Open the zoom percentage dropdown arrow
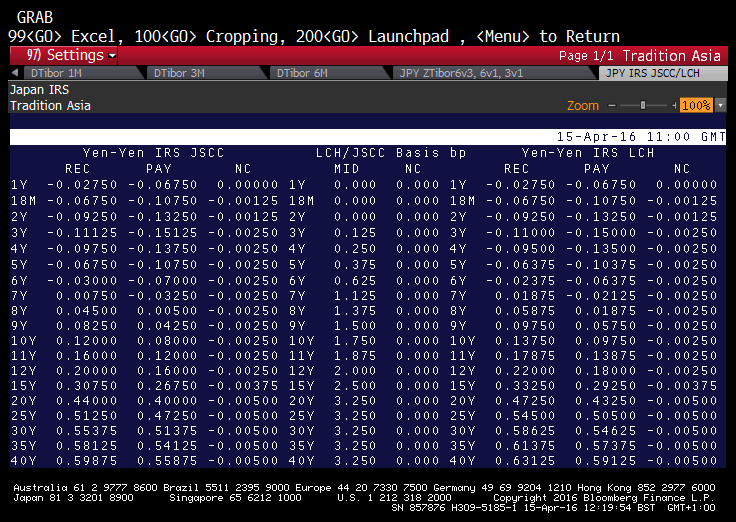The width and height of the screenshot is (736, 522). pos(720,106)
